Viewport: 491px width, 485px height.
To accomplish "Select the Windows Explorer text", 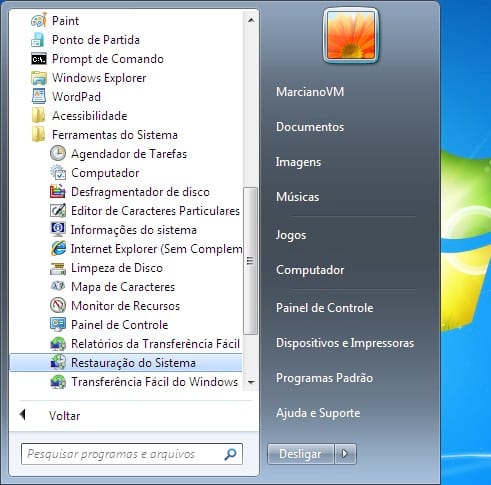I will (99, 78).
